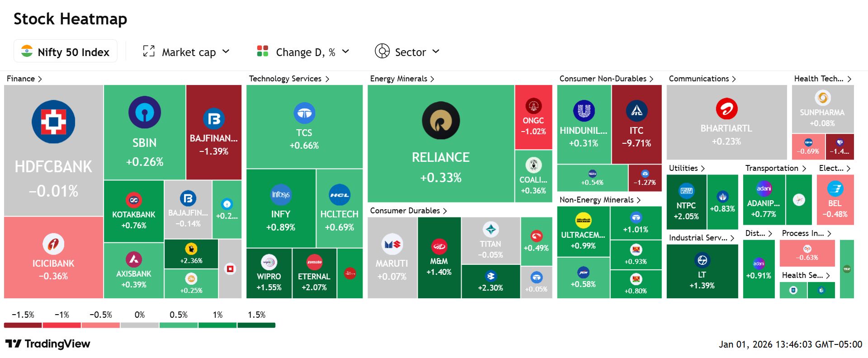
Task: Click the +2.36% stock tile in Finance
Action: pos(191,254)
